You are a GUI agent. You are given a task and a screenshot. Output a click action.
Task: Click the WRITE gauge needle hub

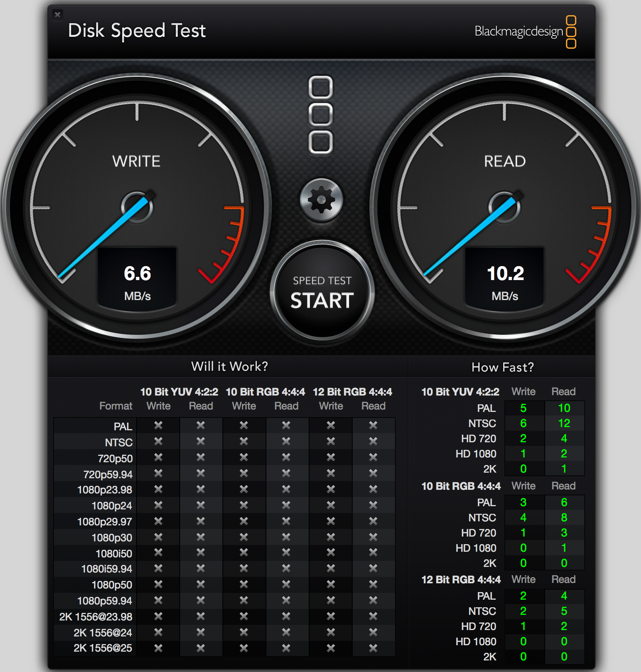click(137, 207)
